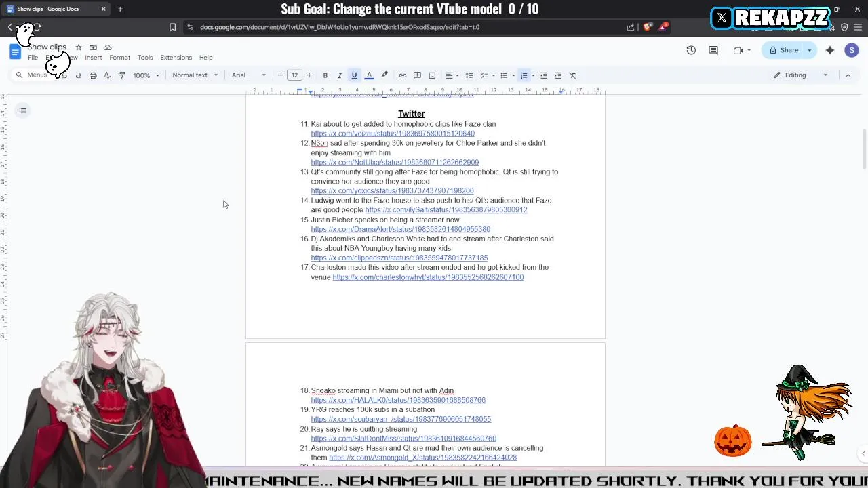This screenshot has width=868, height=488.
Task: Click the Increase indent icon
Action: [558, 75]
